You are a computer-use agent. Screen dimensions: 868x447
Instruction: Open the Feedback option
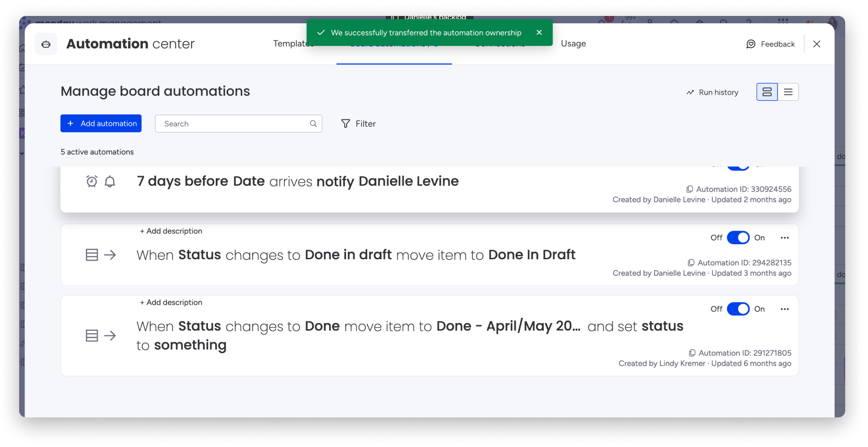[x=770, y=44]
